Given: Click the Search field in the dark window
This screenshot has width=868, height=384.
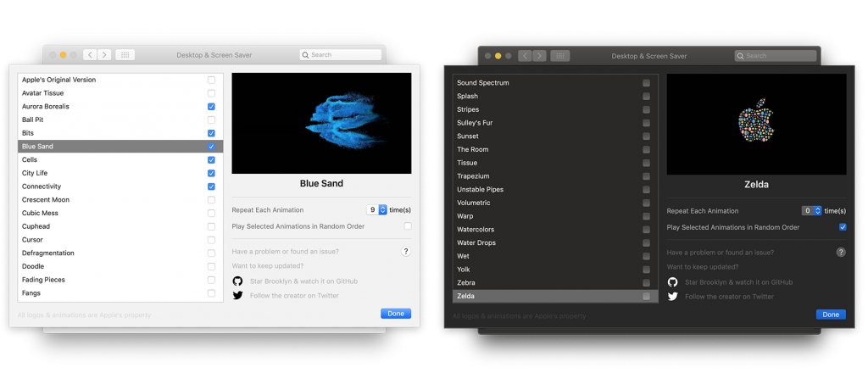Looking at the screenshot, I should point(776,56).
